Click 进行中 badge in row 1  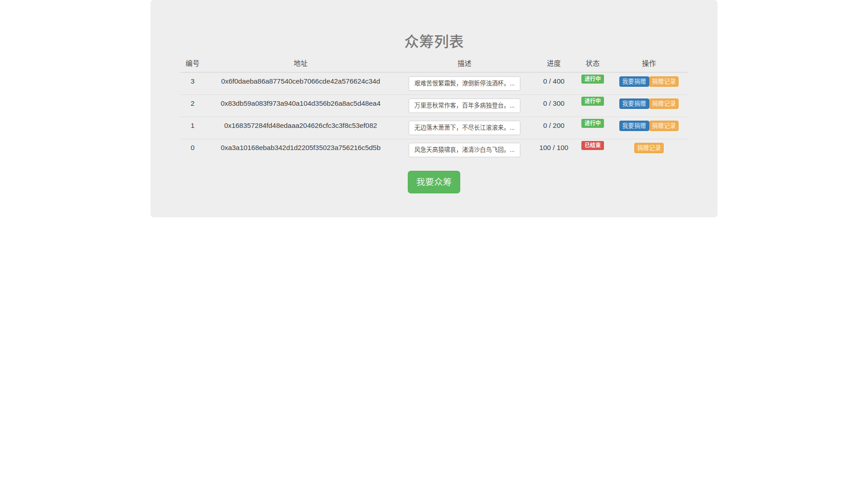coord(592,123)
